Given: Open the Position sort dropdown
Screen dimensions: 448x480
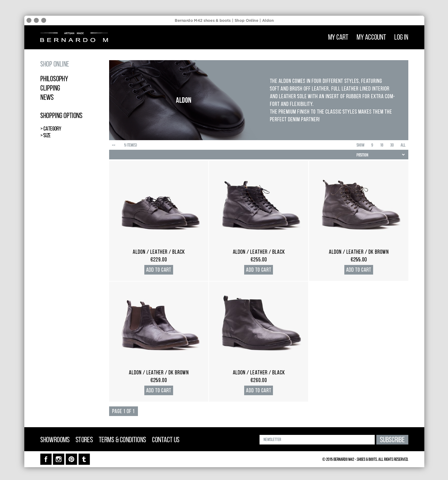Looking at the screenshot, I should (x=380, y=155).
